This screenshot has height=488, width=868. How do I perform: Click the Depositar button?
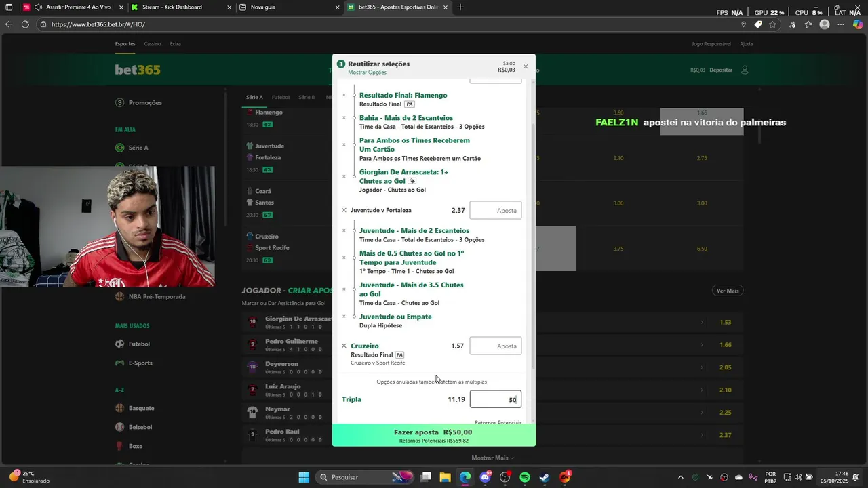(721, 70)
